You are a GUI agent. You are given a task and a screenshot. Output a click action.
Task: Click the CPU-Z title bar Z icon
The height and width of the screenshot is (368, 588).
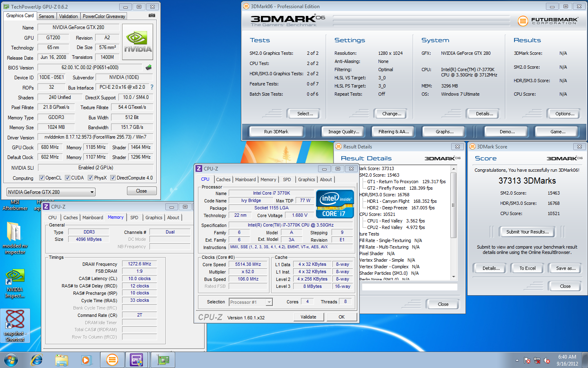pos(199,168)
